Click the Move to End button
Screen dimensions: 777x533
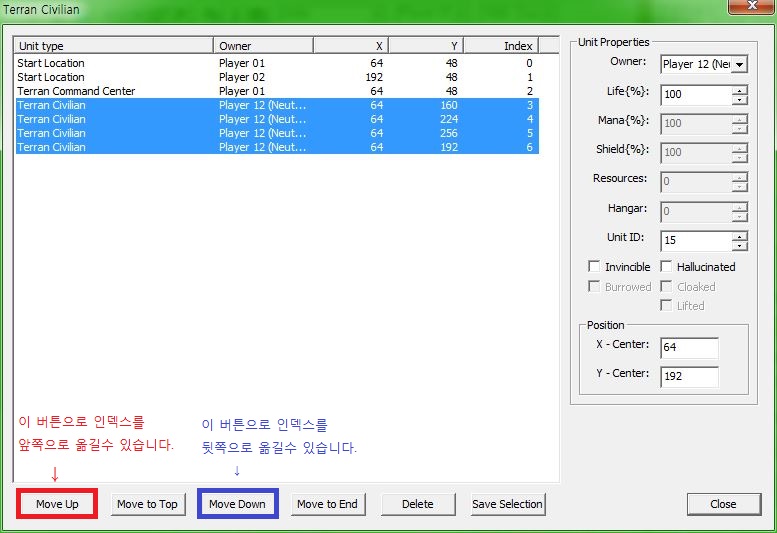(328, 504)
